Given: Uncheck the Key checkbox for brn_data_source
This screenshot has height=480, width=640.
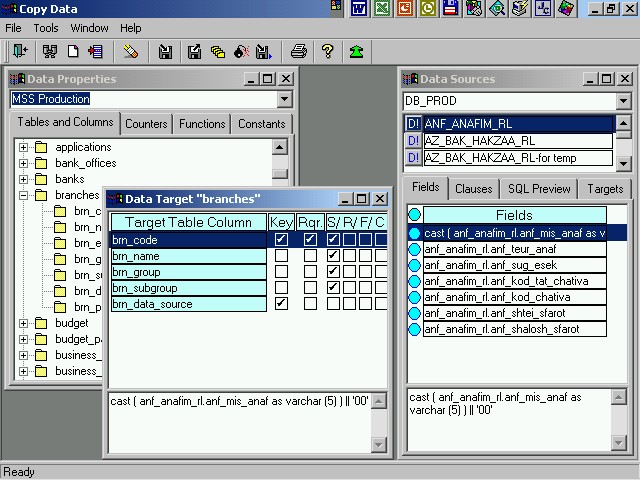Looking at the screenshot, I should coord(281,303).
